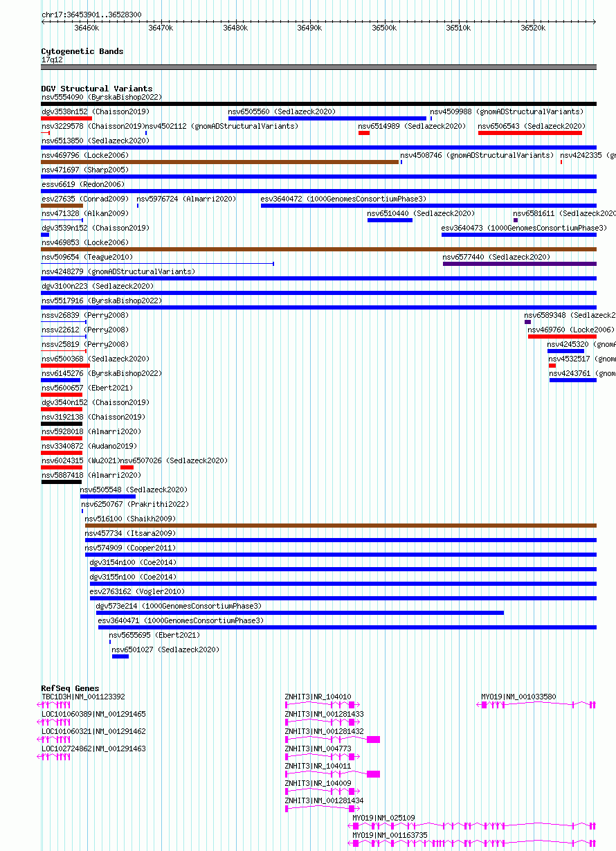The width and height of the screenshot is (616, 851).
Task: Click nsv509654 (Teague2010) label
Action: [87, 257]
